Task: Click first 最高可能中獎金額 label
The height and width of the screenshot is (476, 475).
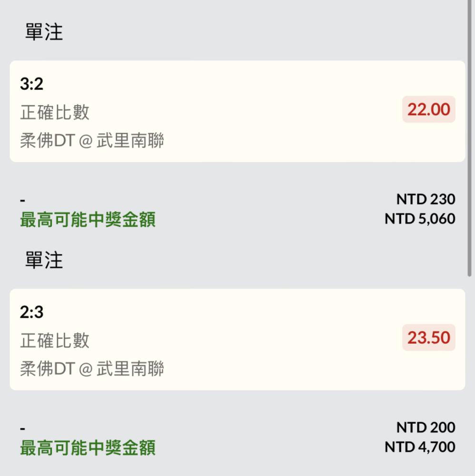Action: click(x=88, y=219)
